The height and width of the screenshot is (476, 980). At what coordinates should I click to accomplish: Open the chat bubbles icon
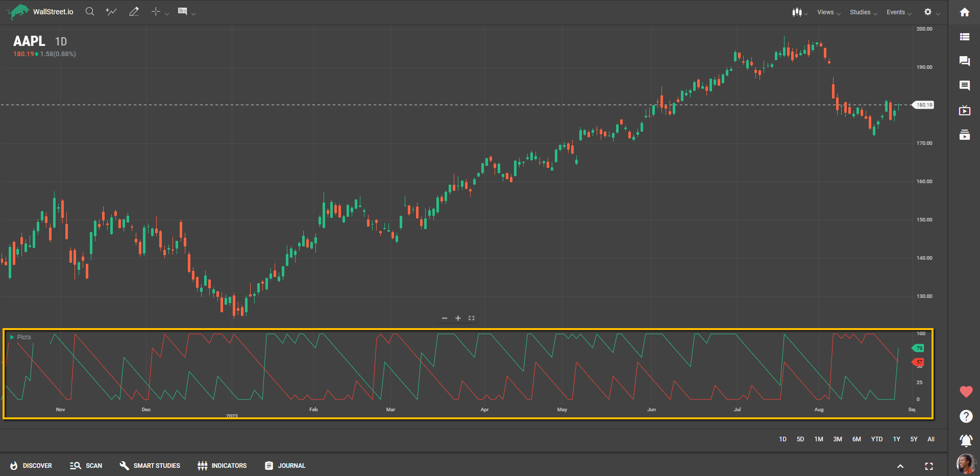point(964,61)
